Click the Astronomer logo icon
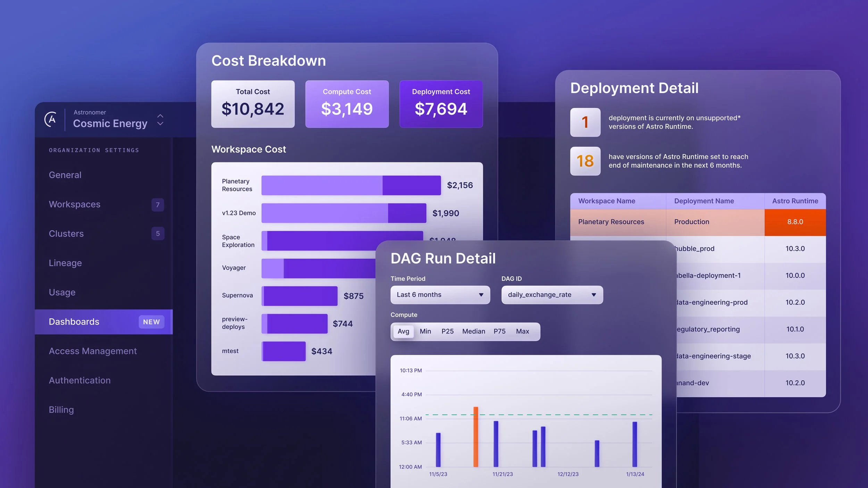 click(51, 119)
